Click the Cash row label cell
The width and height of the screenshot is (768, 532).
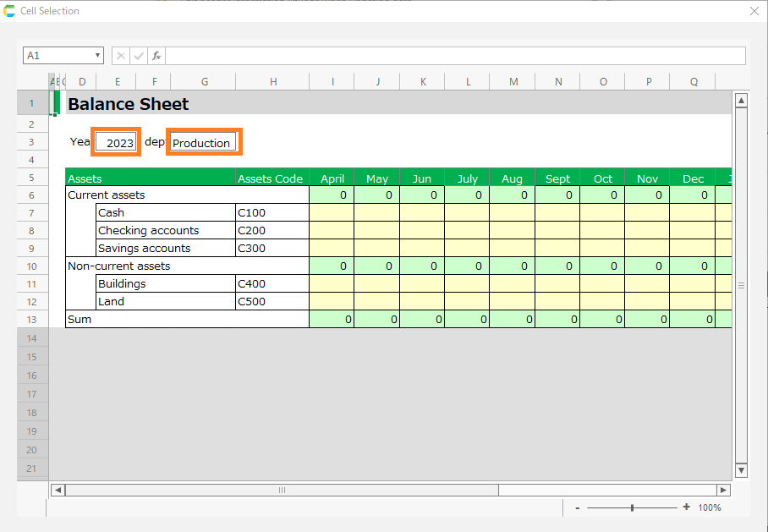pos(166,212)
